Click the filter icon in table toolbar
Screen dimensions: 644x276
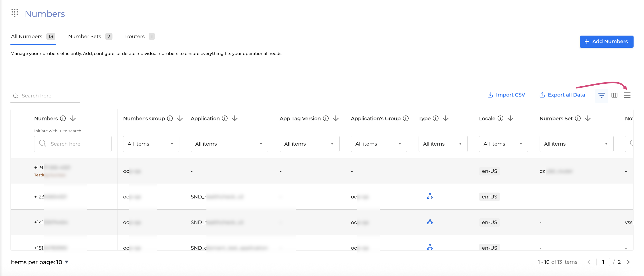[601, 95]
